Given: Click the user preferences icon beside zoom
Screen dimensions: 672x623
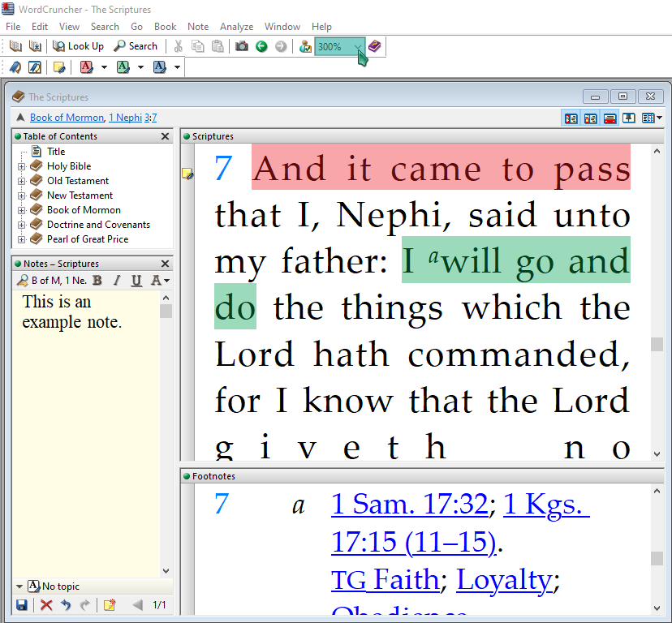Looking at the screenshot, I should pos(305,46).
